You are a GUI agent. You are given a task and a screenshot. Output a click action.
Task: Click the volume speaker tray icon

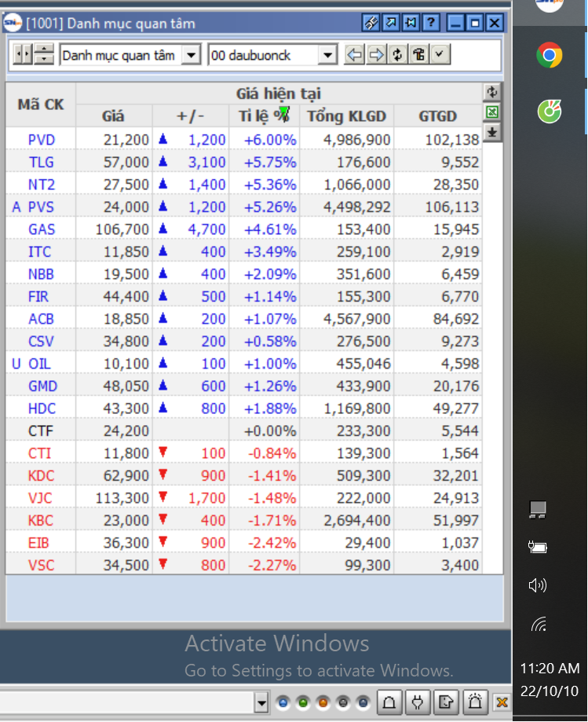538,585
